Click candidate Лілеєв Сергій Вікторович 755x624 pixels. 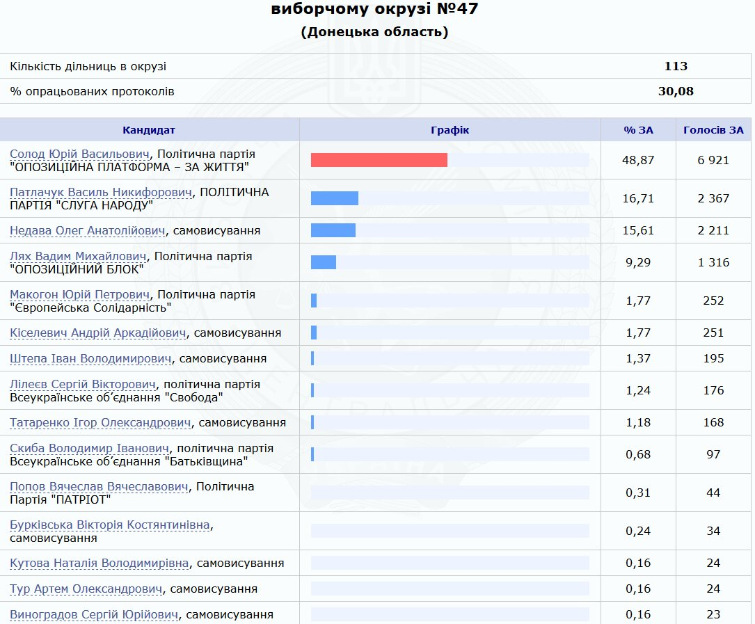tap(83, 384)
